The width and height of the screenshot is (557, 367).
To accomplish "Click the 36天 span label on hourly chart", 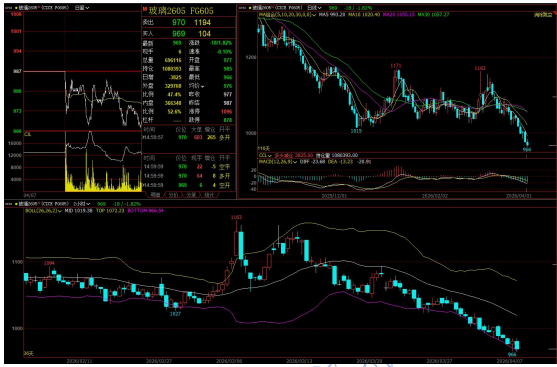I will [x=28, y=354].
